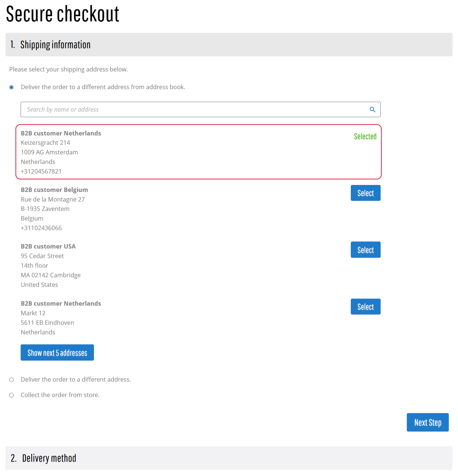Click Show next 5 addresses button
The height and width of the screenshot is (476, 458).
[x=57, y=353]
